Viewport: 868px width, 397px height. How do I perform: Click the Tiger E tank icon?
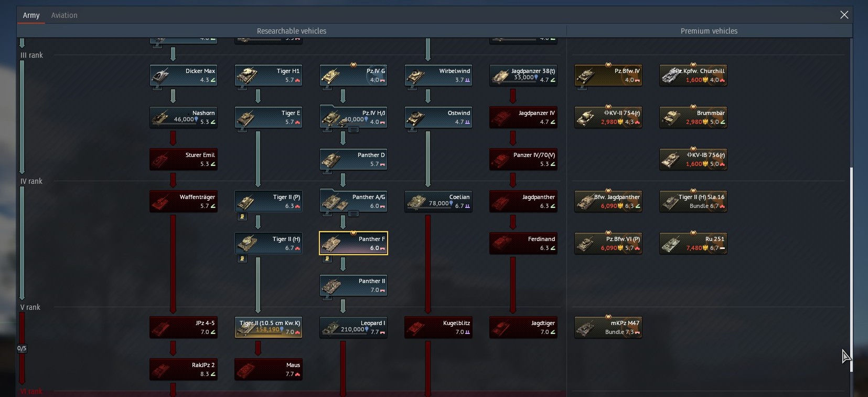(x=245, y=118)
